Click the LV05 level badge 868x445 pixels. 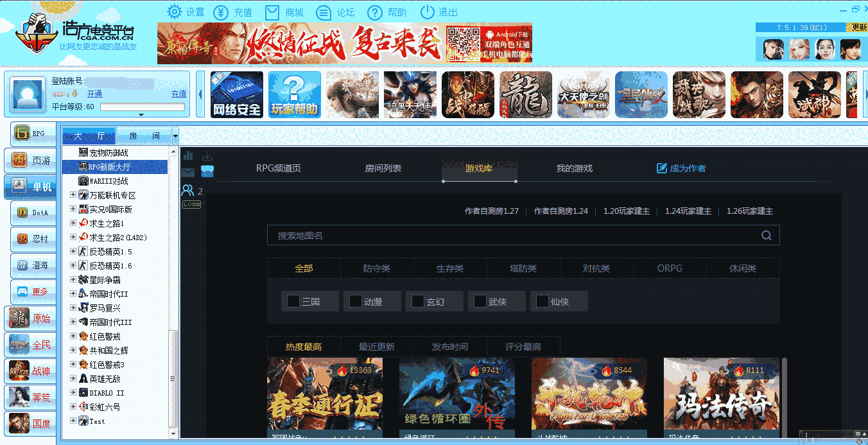coord(191,204)
